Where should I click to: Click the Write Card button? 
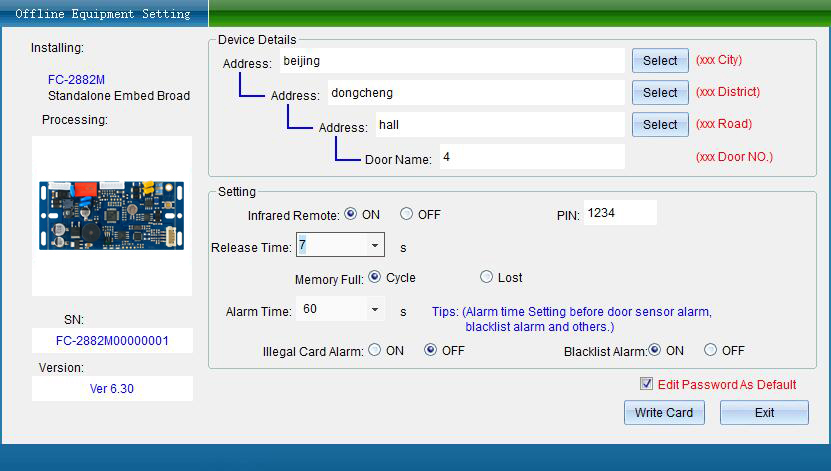(x=664, y=413)
